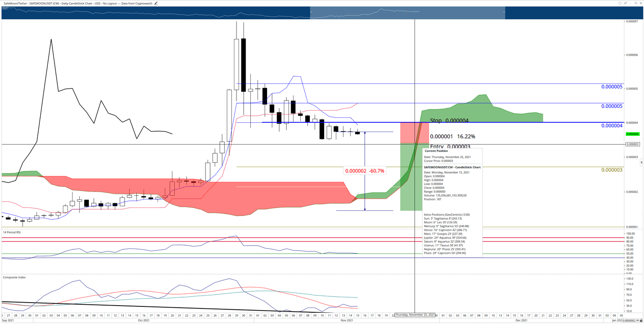Click the 14 Period RSI panel label
Image resolution: width=644 pixels, height=324 pixels.
coord(12,232)
